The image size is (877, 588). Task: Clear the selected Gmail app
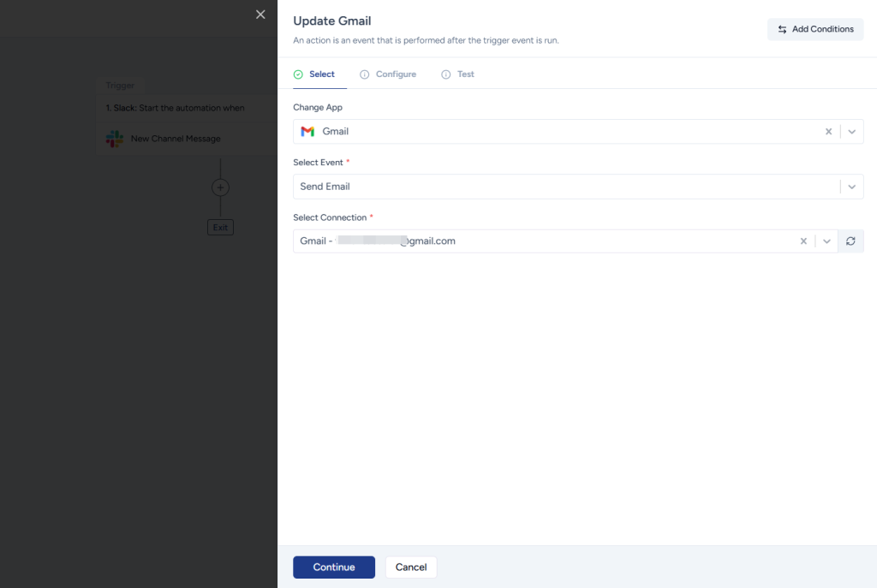coord(828,132)
